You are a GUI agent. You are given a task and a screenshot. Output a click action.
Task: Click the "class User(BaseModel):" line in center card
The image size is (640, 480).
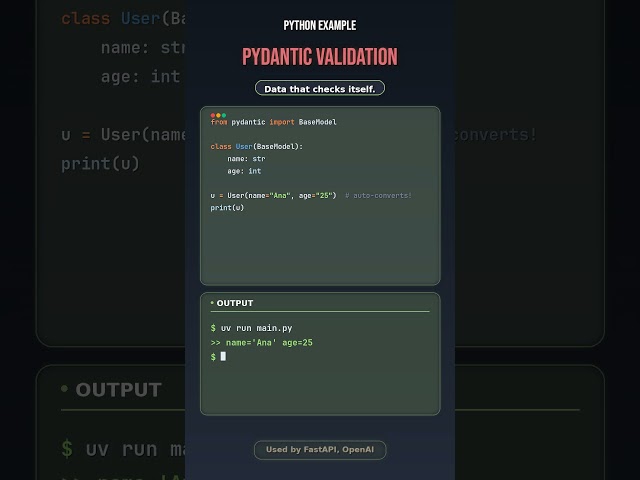pyautogui.click(x=257, y=147)
